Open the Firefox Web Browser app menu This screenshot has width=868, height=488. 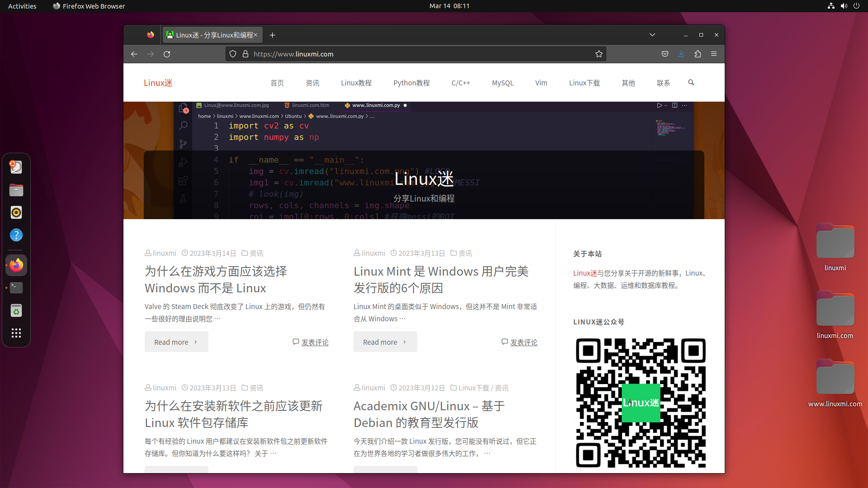tap(89, 6)
